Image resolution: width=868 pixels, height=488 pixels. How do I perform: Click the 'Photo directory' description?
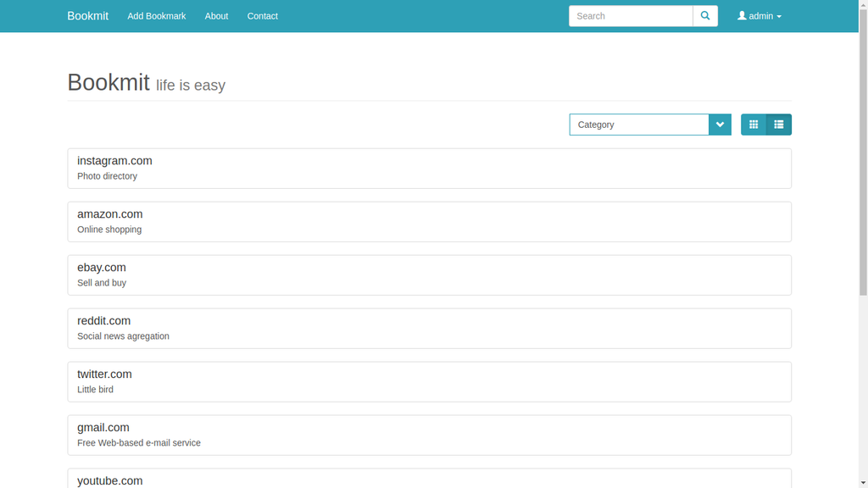point(107,176)
